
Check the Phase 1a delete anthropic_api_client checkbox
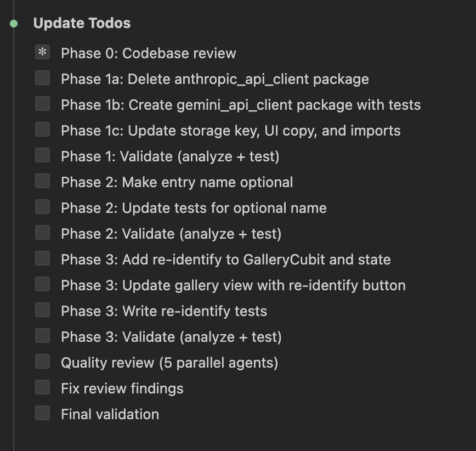pyautogui.click(x=42, y=78)
